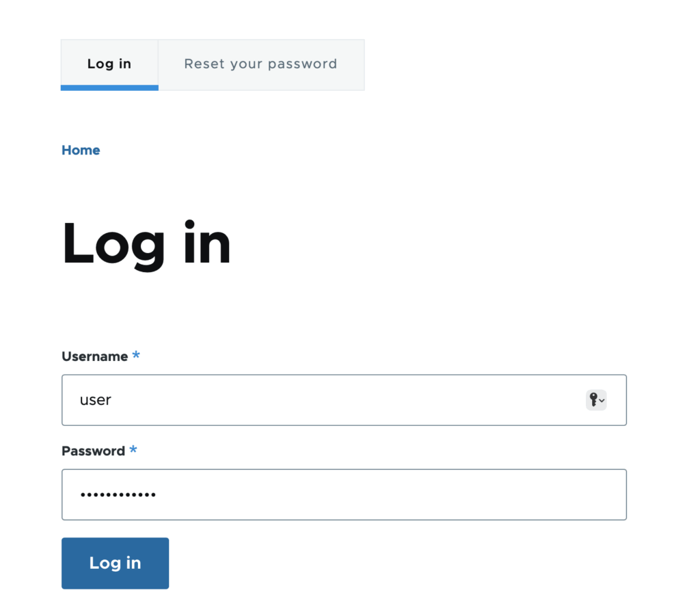Go to the Home breadcrumb link
Image resolution: width=700 pixels, height=614 pixels.
[81, 150]
